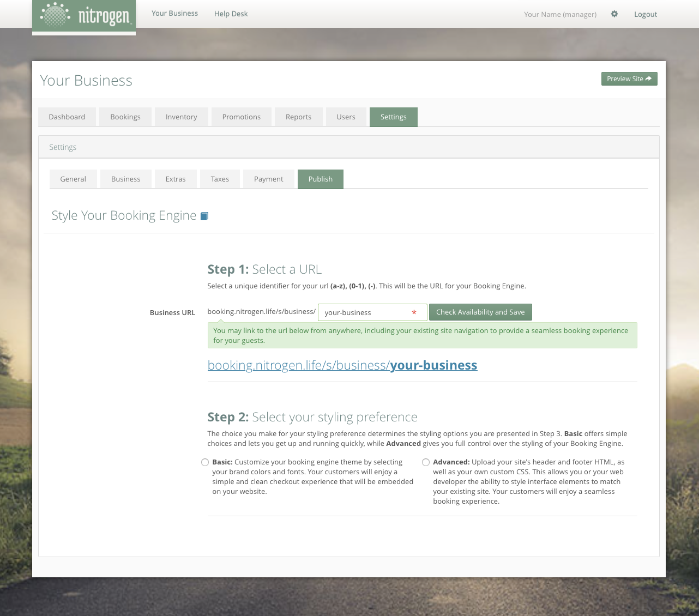Click the book help icon beside heading

(204, 216)
